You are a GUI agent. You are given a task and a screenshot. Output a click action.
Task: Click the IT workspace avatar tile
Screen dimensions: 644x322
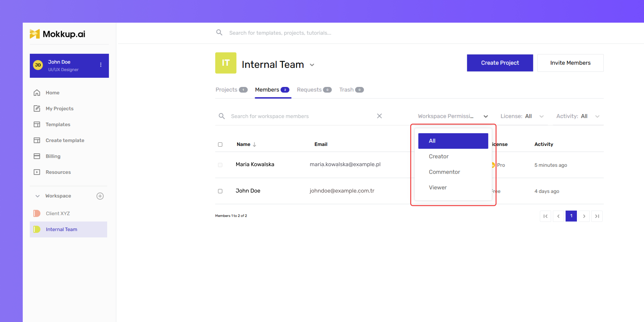226,63
